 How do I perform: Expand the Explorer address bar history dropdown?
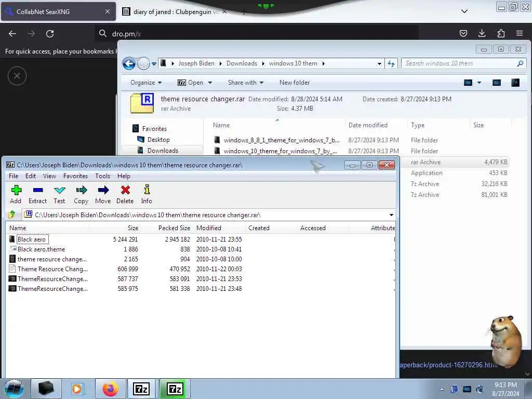coord(379,63)
